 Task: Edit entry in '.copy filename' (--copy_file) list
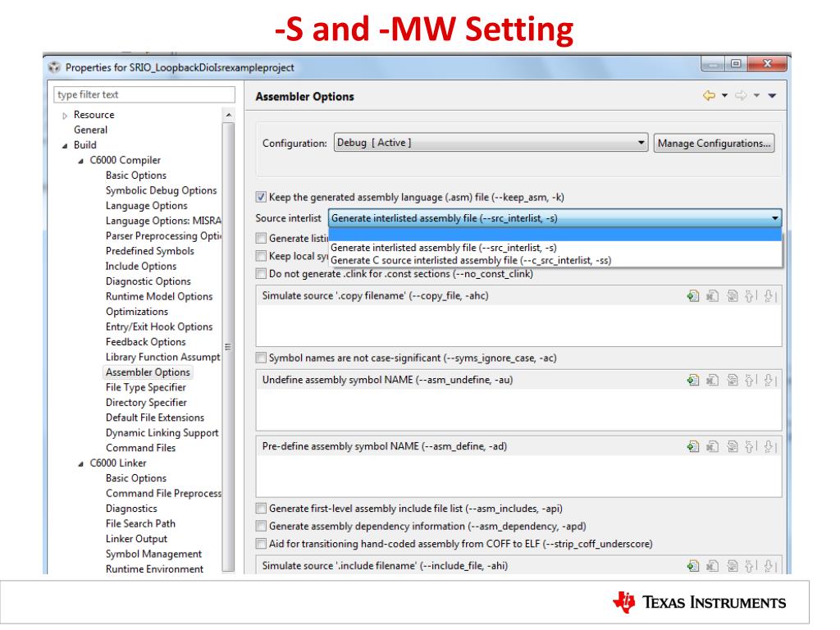pos(732,295)
